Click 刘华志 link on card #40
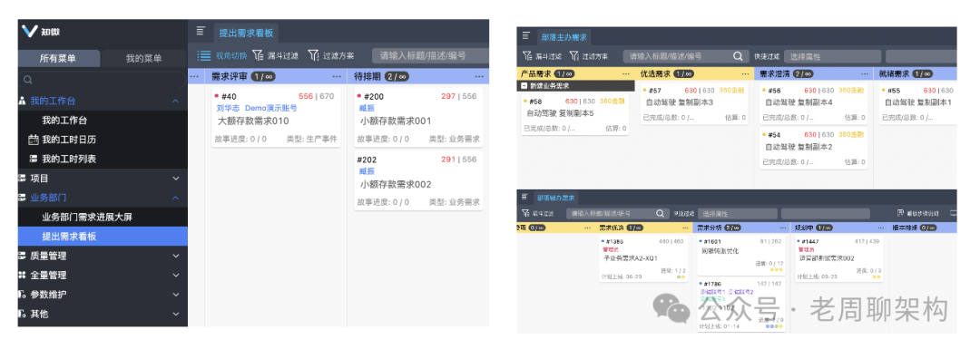Viewport: 980px width, 349px height. (227, 108)
